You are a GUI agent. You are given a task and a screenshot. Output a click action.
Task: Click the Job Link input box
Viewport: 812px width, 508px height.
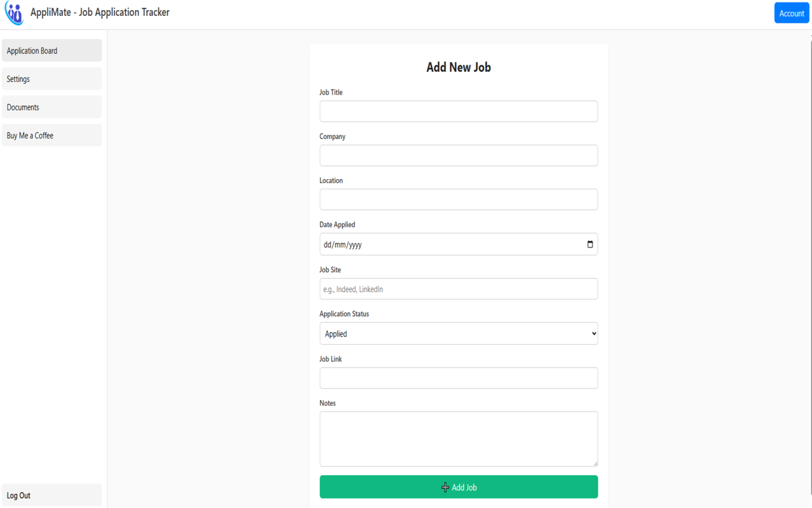(458, 377)
